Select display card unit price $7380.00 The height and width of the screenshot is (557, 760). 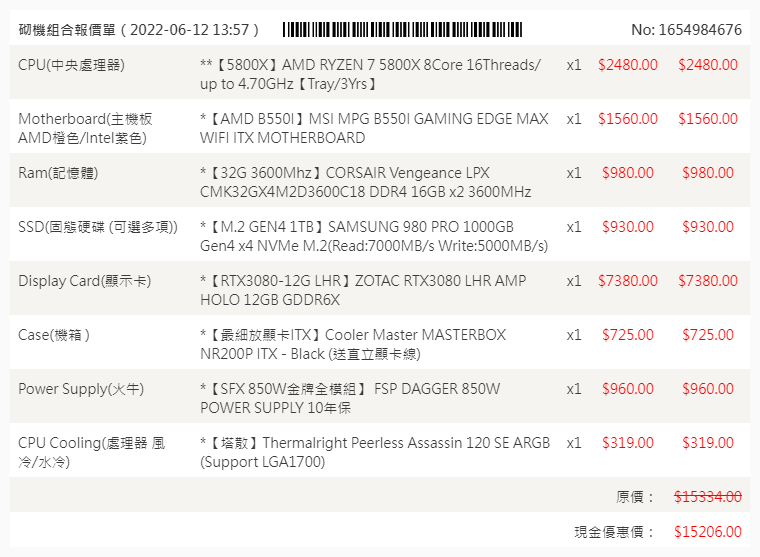pyautogui.click(x=628, y=281)
